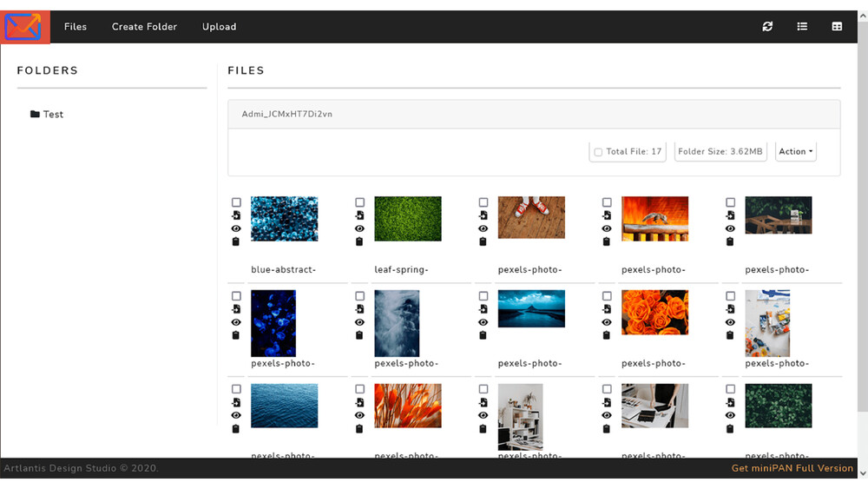Switch to list view icon
Screen dimensions: 868x489
click(x=802, y=27)
